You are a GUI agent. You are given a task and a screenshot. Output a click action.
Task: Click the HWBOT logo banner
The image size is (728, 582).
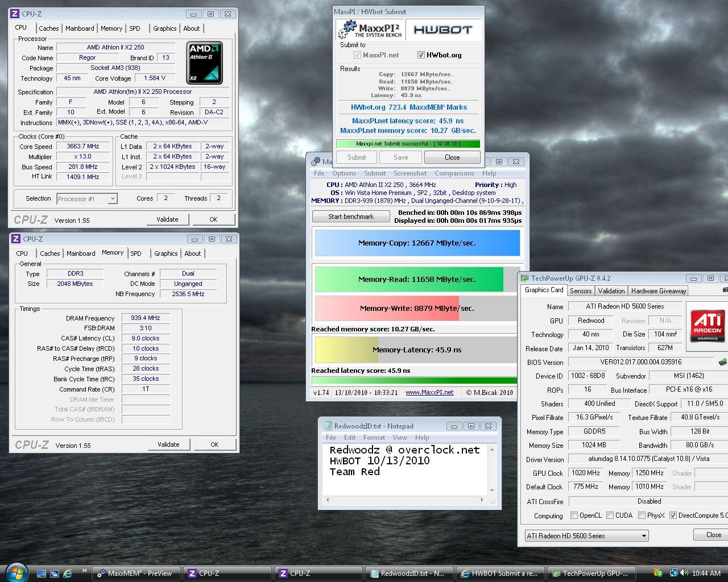coord(443,30)
